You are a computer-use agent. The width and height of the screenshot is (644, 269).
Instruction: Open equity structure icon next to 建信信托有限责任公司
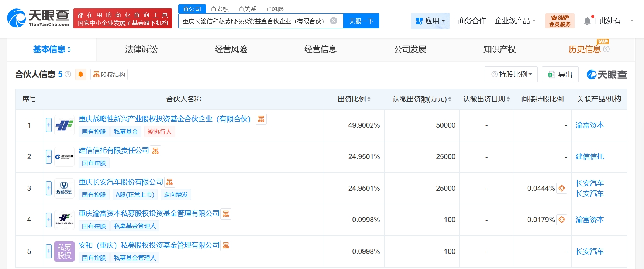[x=155, y=151]
